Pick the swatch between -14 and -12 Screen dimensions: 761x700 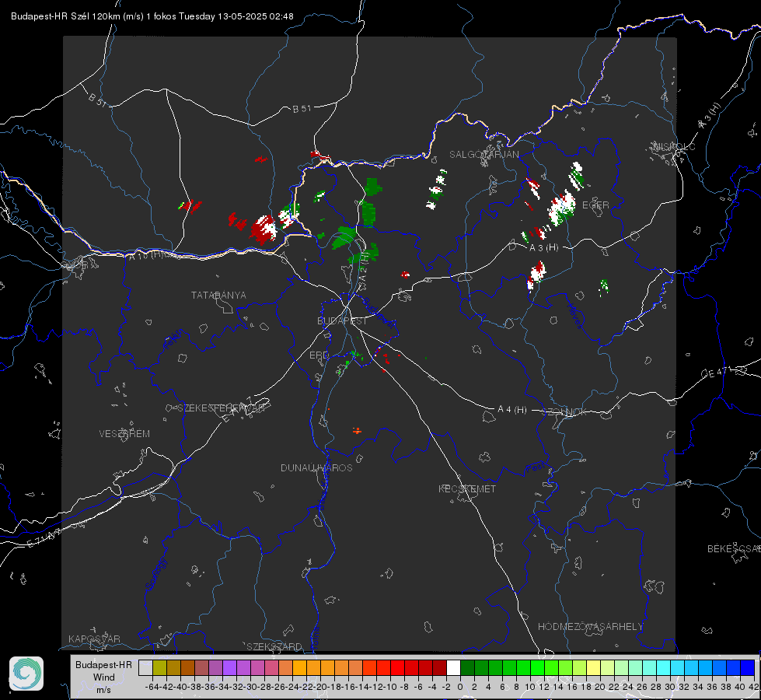pyautogui.click(x=369, y=667)
